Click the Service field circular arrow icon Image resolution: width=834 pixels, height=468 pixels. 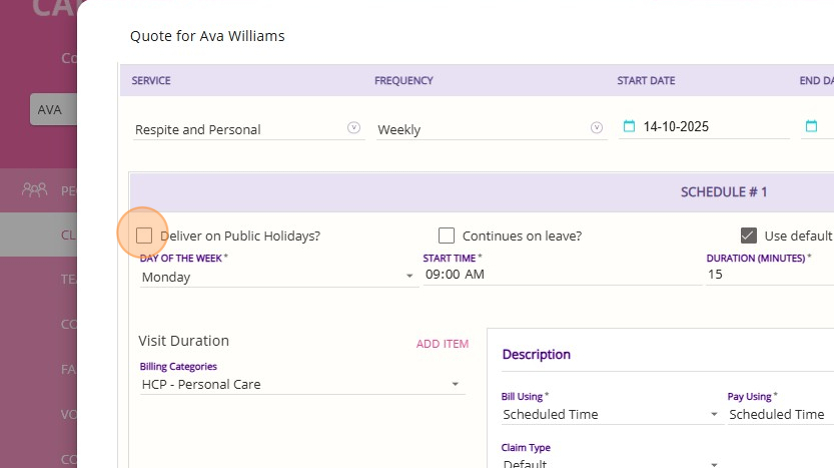point(353,128)
